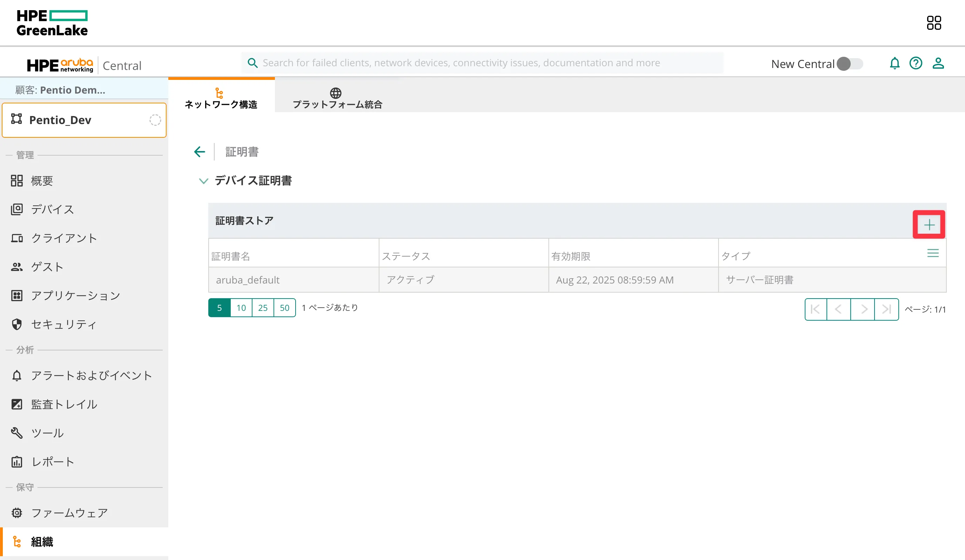Select page size 50
This screenshot has height=560, width=965.
click(284, 307)
